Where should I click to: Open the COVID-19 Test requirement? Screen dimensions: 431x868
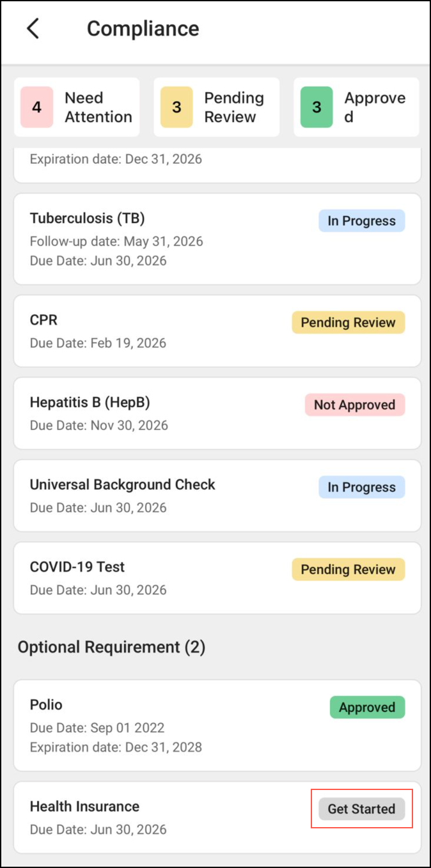pos(160,578)
